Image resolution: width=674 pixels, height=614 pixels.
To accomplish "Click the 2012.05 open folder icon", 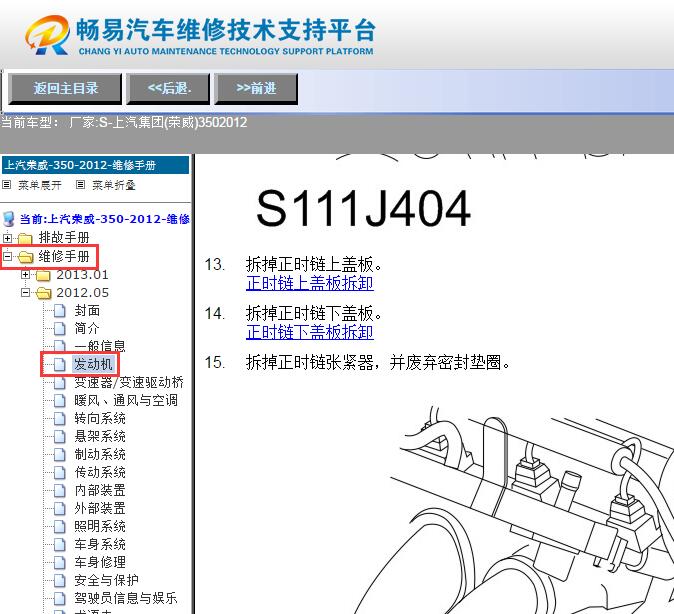I will (x=44, y=293).
